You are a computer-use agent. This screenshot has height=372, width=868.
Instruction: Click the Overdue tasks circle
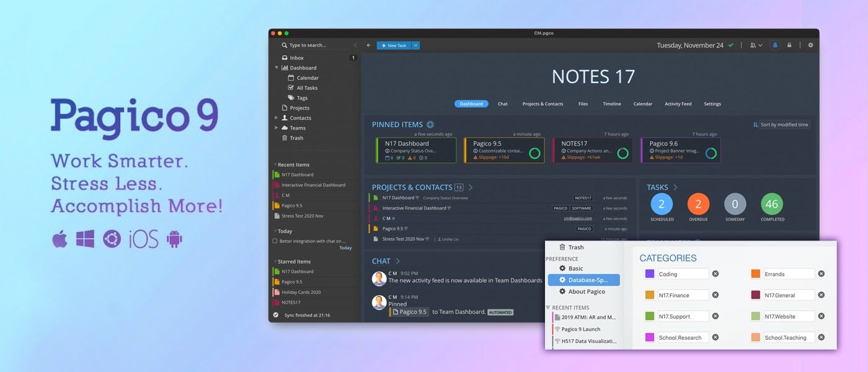[698, 204]
